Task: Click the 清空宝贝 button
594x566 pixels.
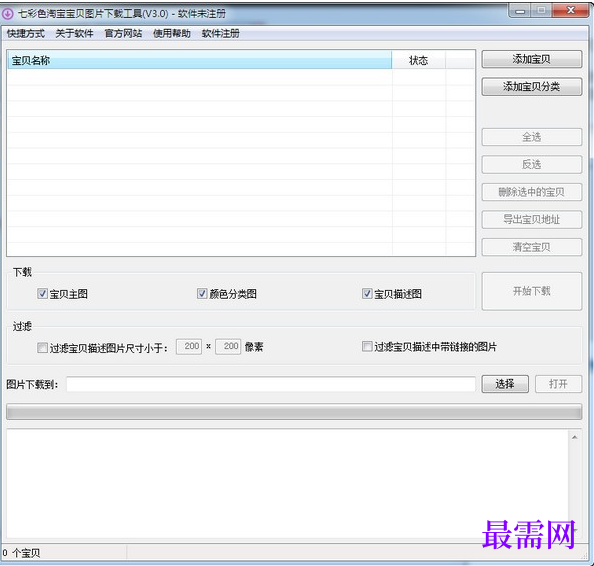Action: coord(531,247)
